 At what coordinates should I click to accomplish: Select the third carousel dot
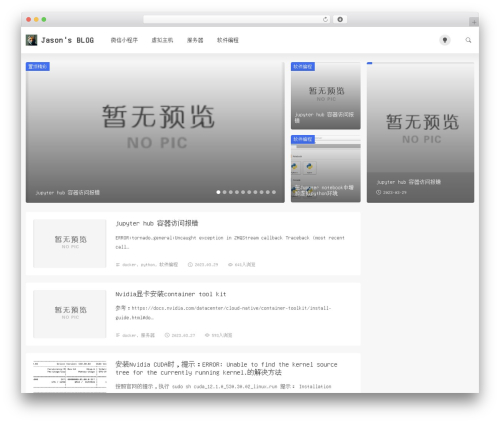[231, 192]
